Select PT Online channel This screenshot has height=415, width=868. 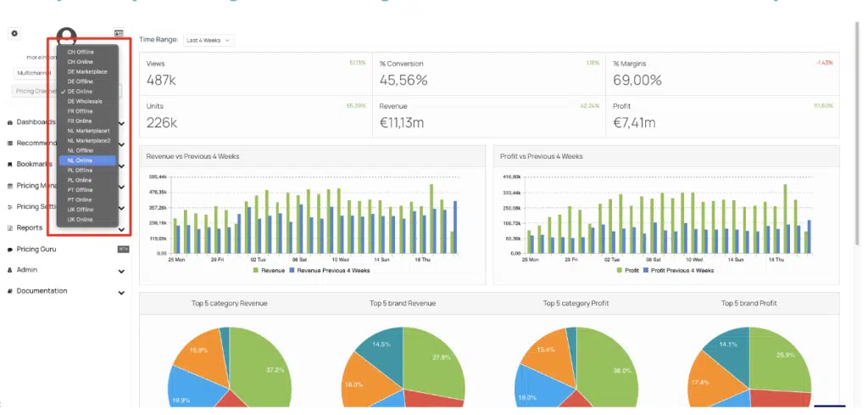[88, 199]
